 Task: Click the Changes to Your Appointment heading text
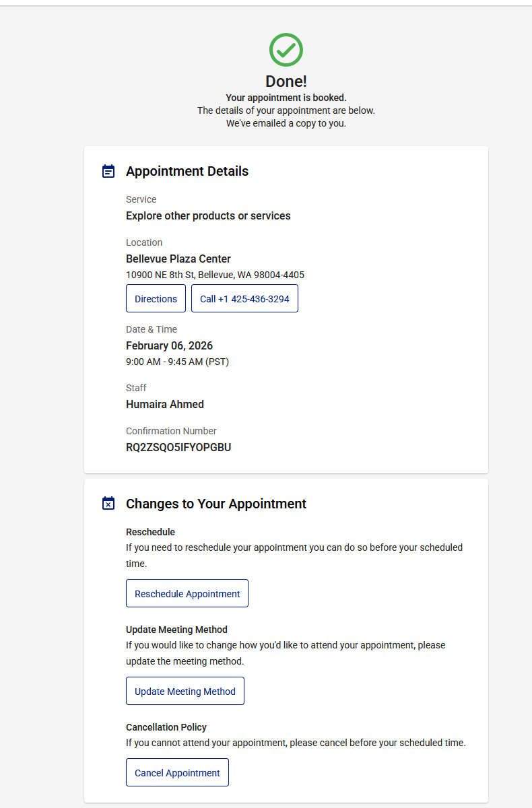pos(216,504)
